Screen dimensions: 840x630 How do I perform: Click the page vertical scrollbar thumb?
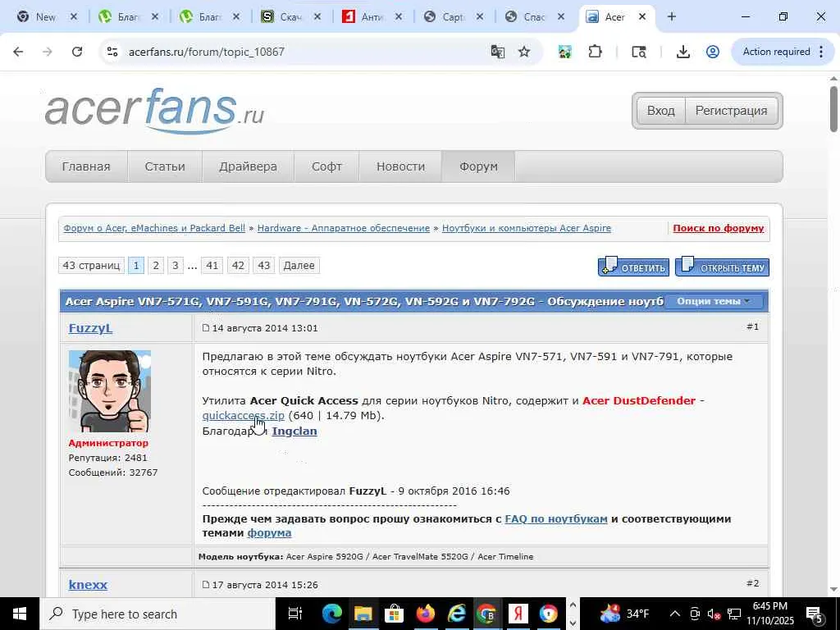(x=833, y=108)
